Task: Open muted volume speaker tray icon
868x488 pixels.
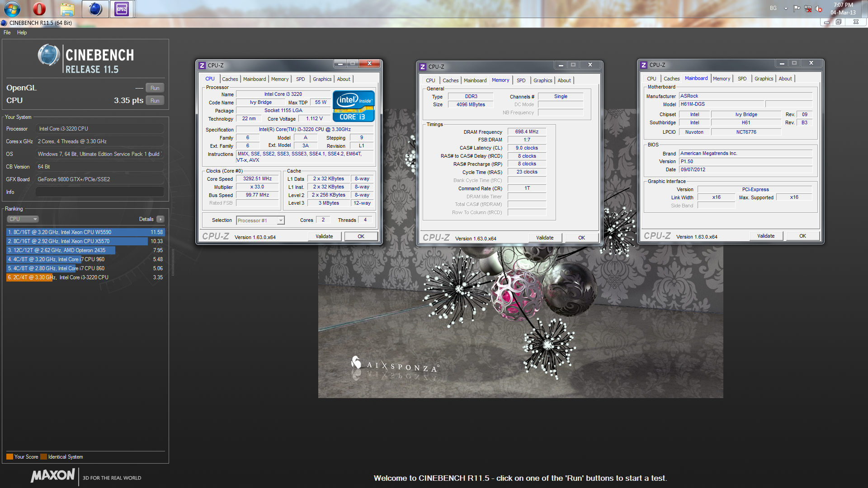Action: (819, 9)
